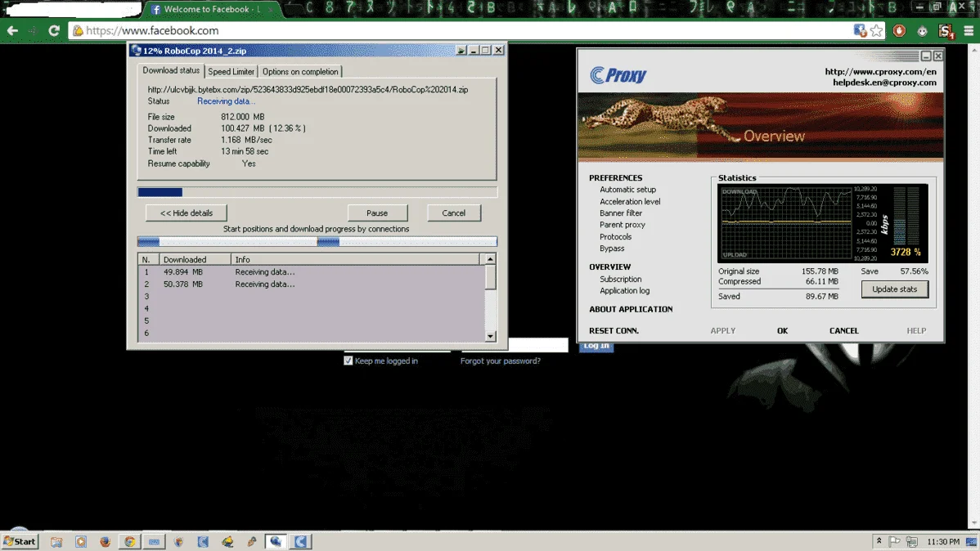Click the Info column header
980x551 pixels.
[356, 259]
